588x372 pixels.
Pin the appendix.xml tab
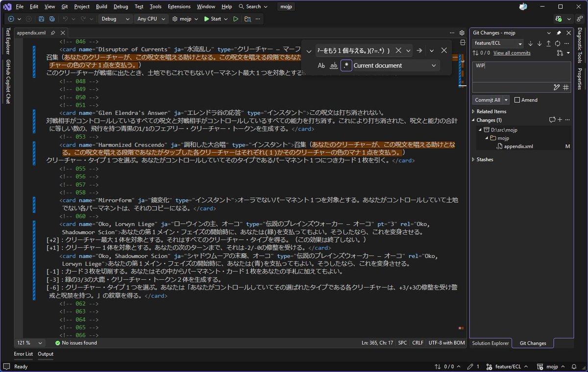click(53, 33)
